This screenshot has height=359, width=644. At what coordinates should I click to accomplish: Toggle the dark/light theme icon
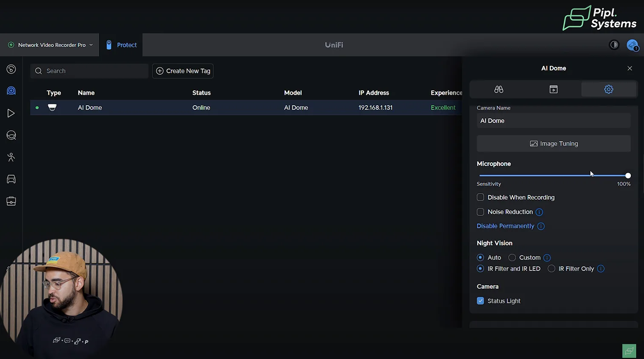[x=614, y=45]
